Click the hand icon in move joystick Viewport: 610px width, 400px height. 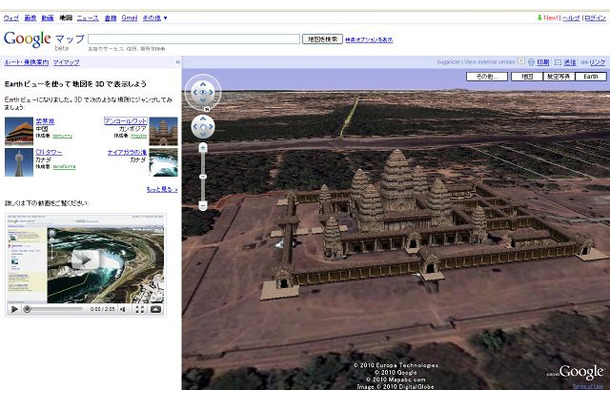point(203,127)
